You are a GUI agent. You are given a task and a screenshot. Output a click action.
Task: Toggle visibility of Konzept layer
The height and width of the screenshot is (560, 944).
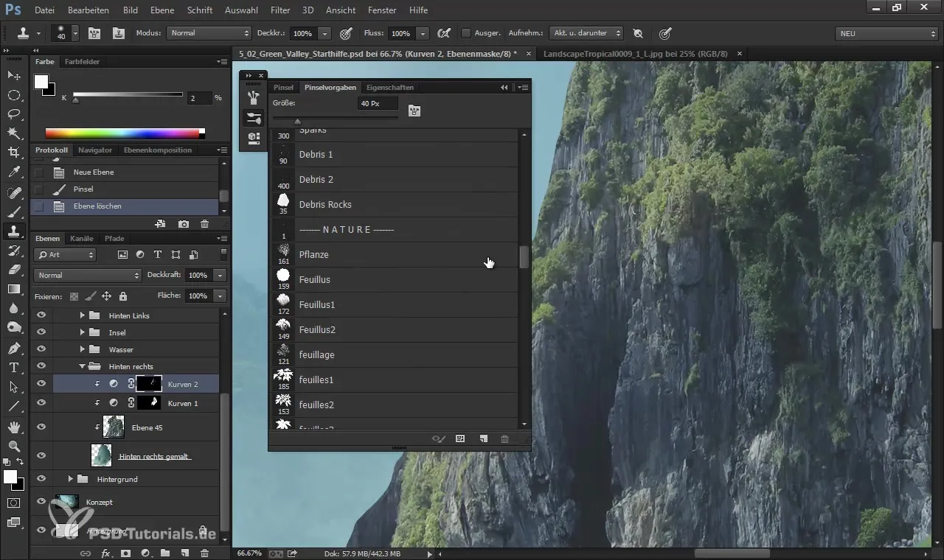pos(41,502)
